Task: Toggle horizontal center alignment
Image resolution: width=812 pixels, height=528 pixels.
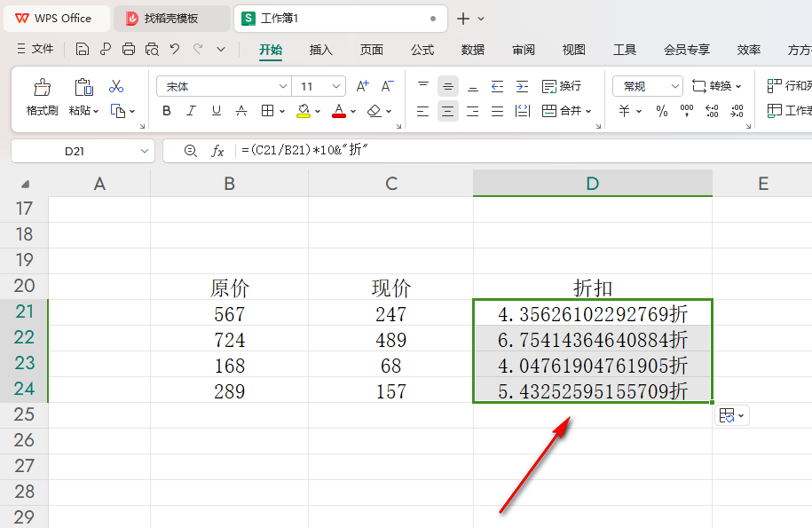Action: click(x=448, y=111)
